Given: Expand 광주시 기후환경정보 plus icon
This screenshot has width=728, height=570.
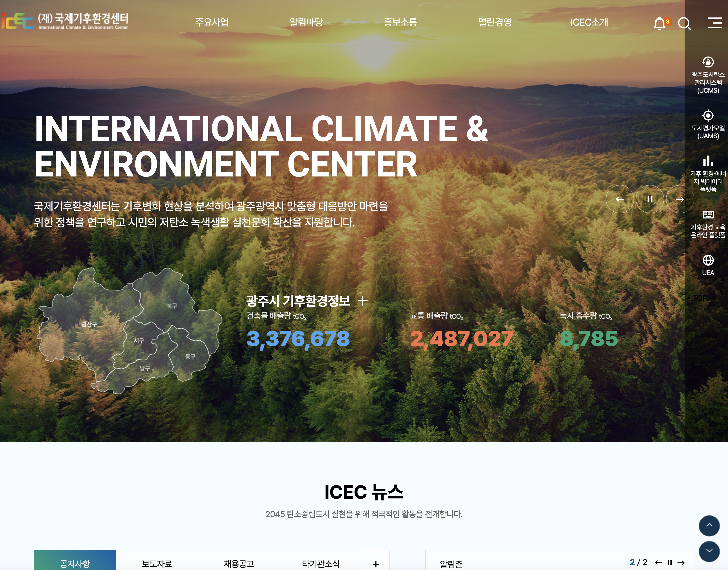Looking at the screenshot, I should (362, 301).
